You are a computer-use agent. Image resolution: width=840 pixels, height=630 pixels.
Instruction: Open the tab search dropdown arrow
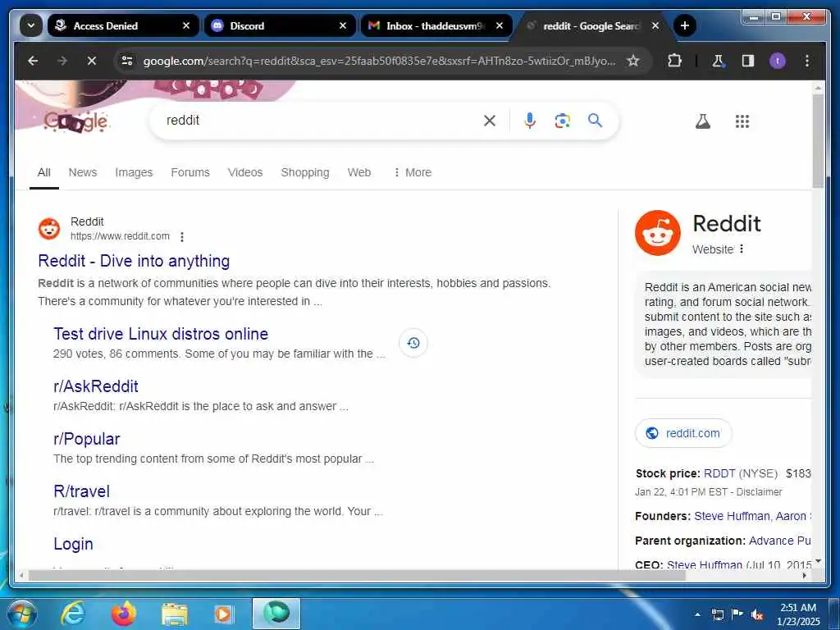[31, 25]
